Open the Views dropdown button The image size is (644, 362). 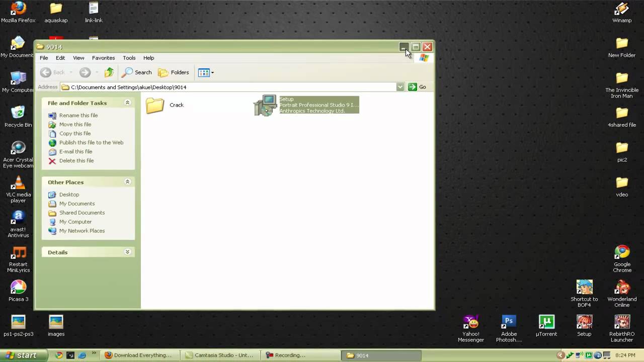[x=206, y=72]
